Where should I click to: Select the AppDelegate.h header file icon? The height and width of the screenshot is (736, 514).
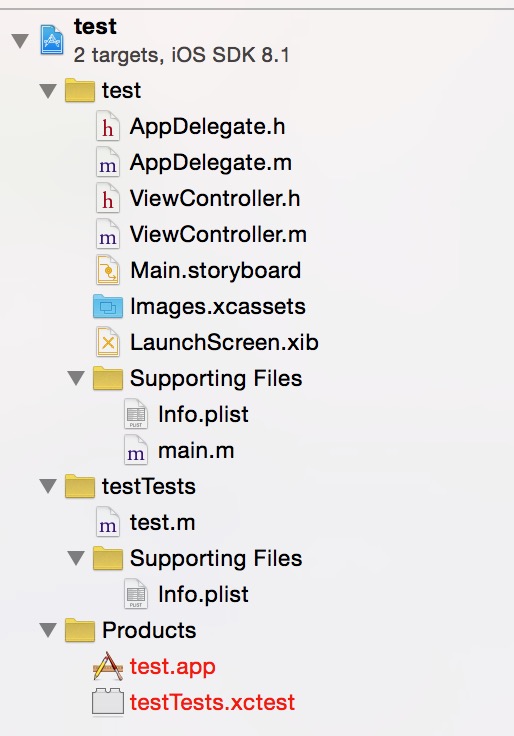coord(107,126)
